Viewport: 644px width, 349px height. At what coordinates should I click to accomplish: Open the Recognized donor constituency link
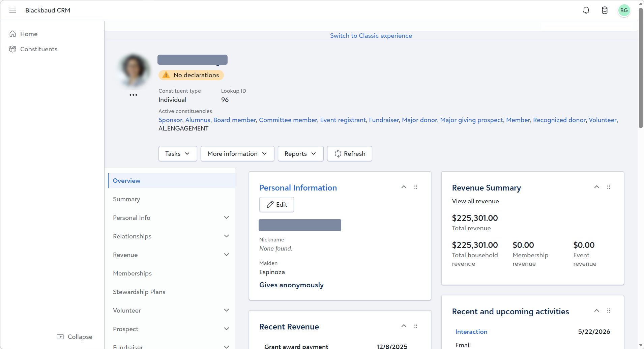[x=559, y=120]
